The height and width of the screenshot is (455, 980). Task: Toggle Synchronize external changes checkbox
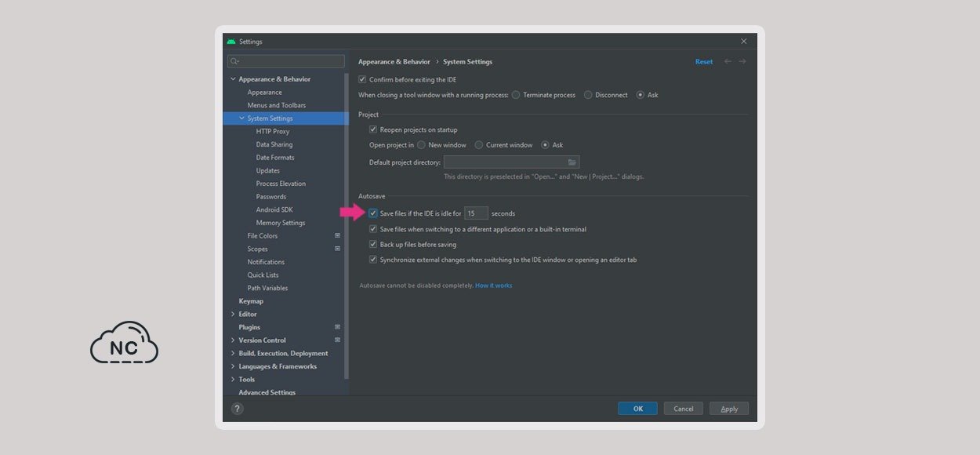(373, 260)
